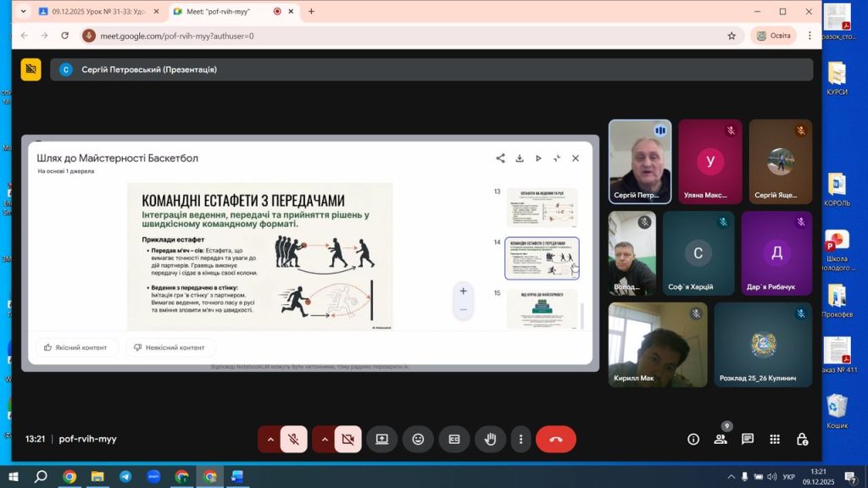Open the Activities grid icon
The width and height of the screenshot is (868, 488).
775,439
